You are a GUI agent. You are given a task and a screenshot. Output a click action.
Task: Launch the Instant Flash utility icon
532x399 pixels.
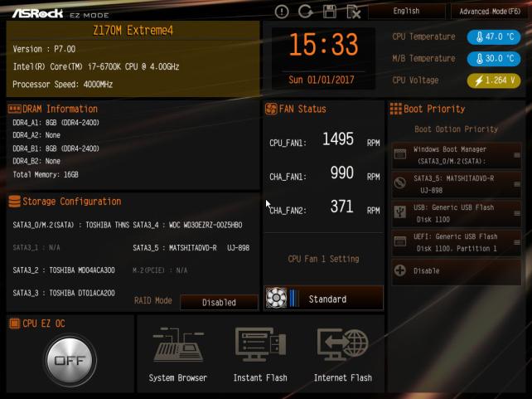(260, 344)
